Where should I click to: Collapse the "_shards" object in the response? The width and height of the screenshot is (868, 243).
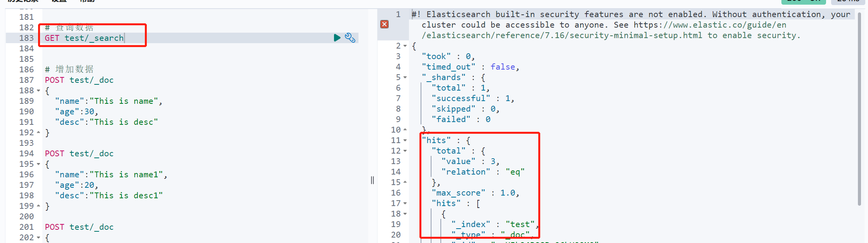pyautogui.click(x=405, y=77)
